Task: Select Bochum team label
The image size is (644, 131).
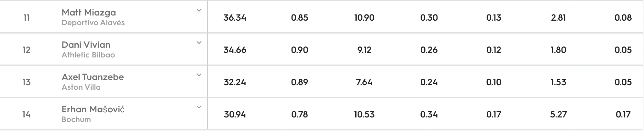Action: [x=76, y=120]
